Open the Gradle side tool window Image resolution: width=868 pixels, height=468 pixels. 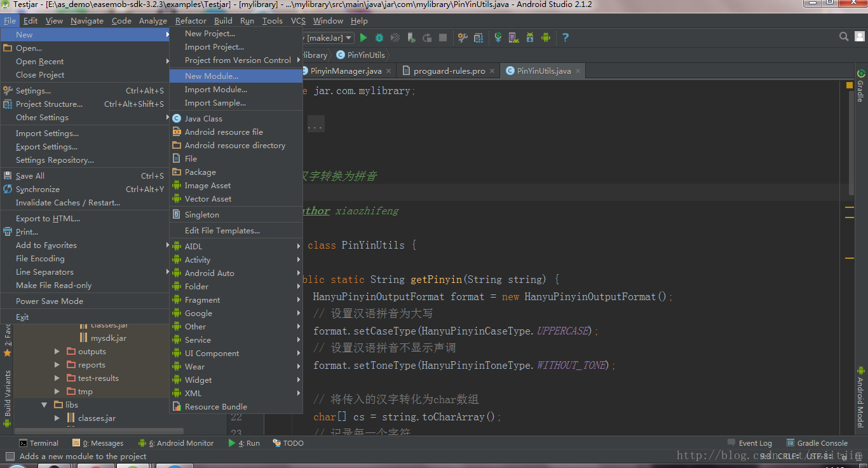861,85
